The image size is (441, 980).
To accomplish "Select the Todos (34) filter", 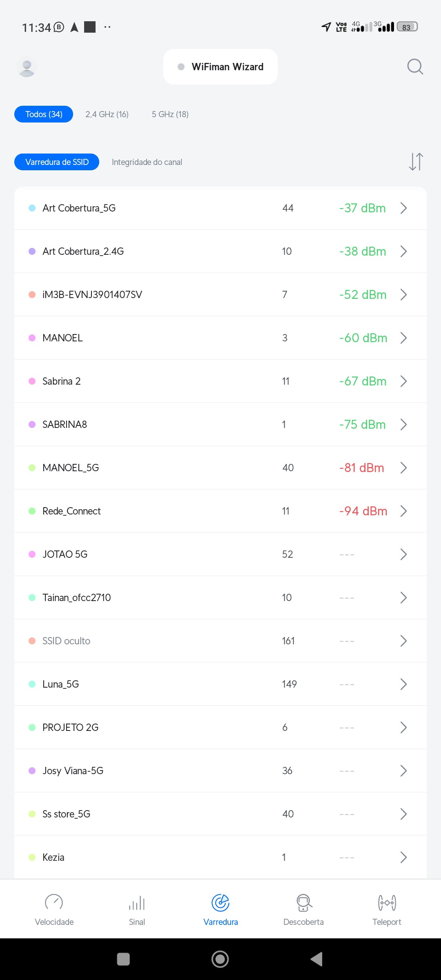I will (x=44, y=114).
